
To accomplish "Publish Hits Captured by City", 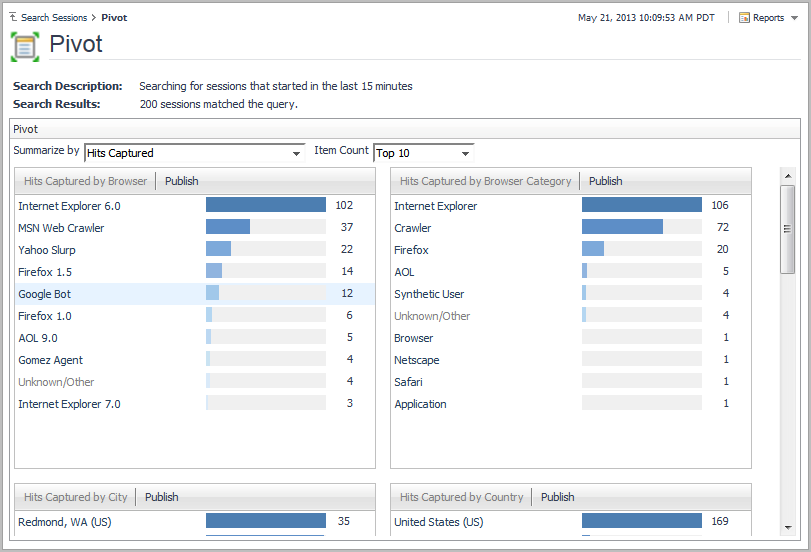I will coord(161,497).
